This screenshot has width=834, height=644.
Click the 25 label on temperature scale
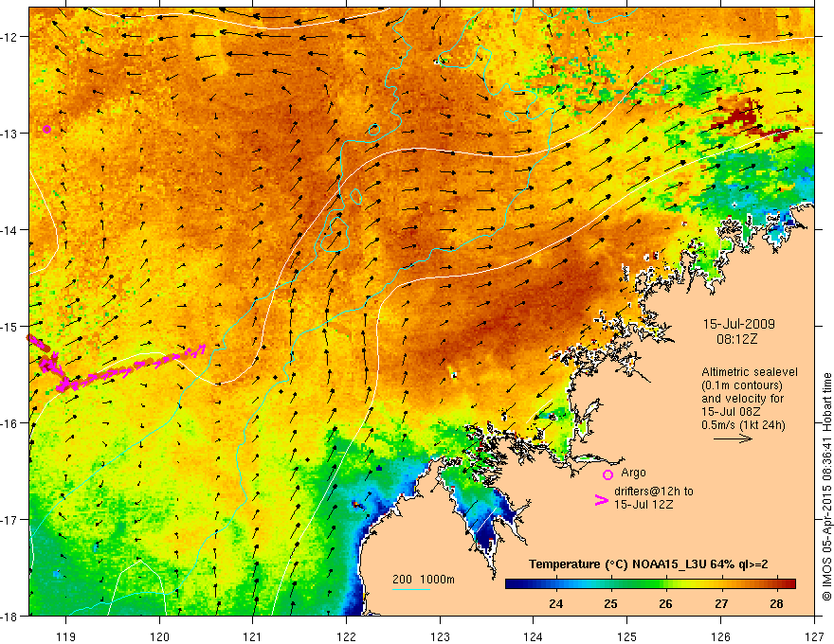(610, 603)
